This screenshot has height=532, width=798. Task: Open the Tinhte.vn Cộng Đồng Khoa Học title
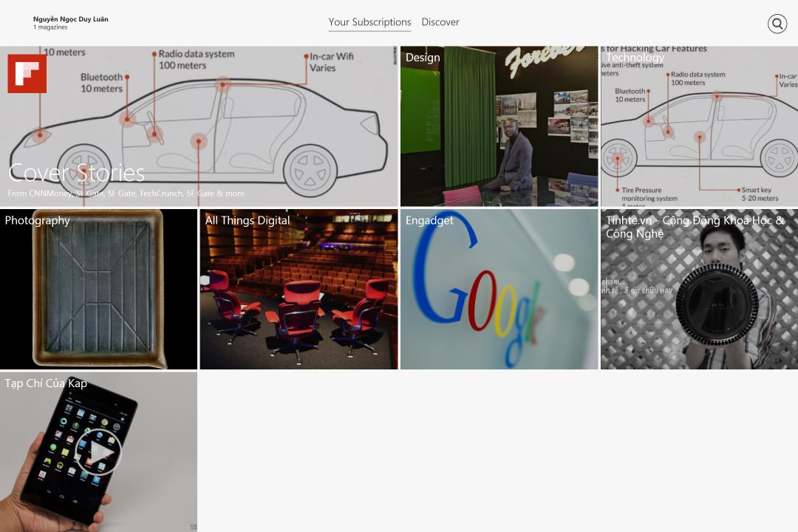(695, 227)
